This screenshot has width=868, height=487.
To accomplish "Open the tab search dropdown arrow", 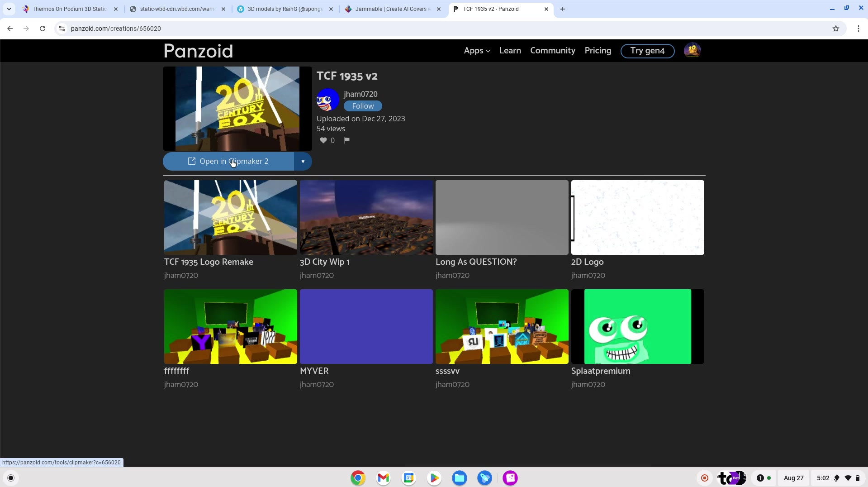I will [x=9, y=9].
